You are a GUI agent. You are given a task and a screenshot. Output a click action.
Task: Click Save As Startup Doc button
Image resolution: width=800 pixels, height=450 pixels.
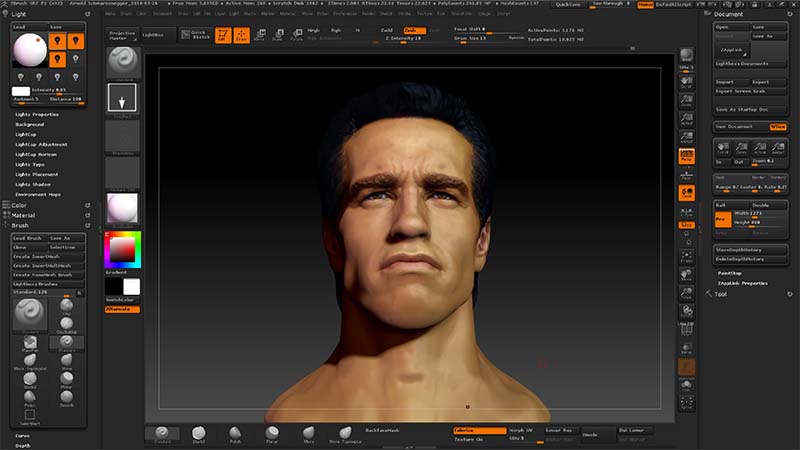[749, 109]
